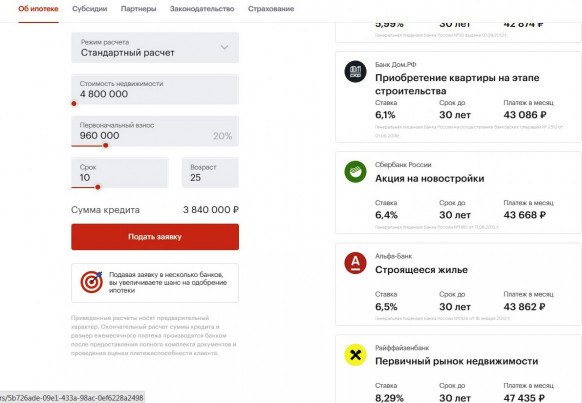Image resolution: width=582 pixels, height=403 pixels.
Task: Open the Строящееся жилье offer title
Action: coord(421,270)
